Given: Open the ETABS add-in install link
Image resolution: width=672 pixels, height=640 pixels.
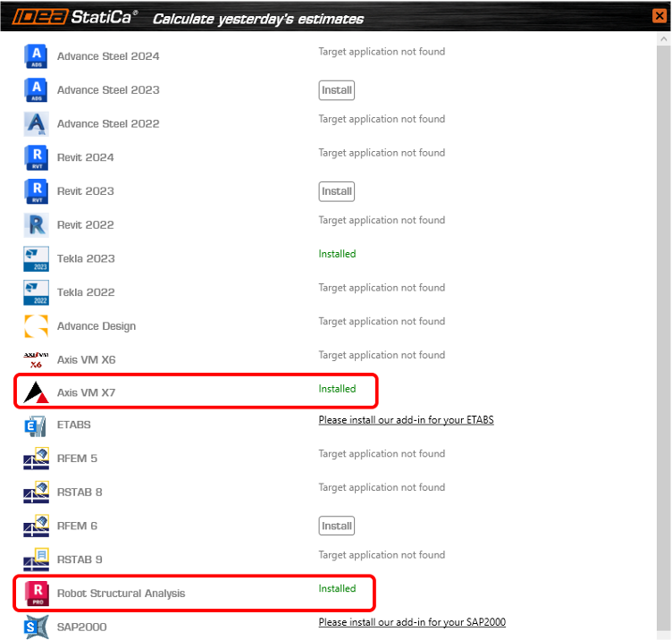Looking at the screenshot, I should pos(406,420).
